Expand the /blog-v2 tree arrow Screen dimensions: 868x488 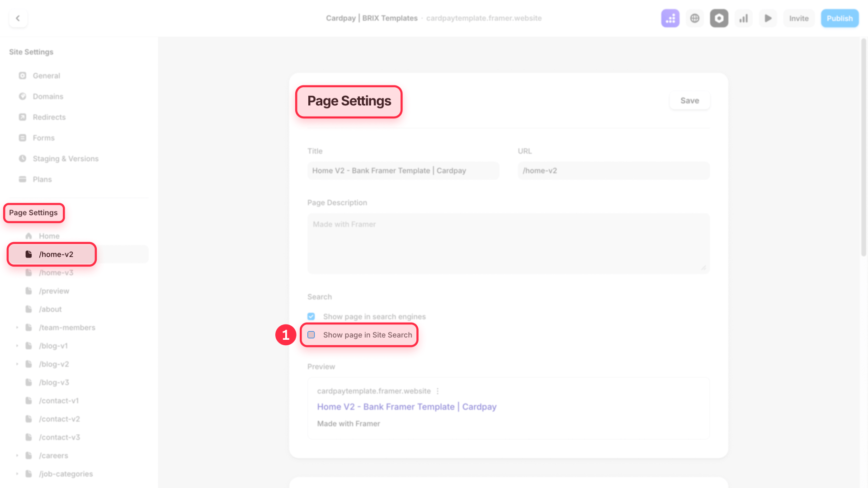[x=17, y=364]
